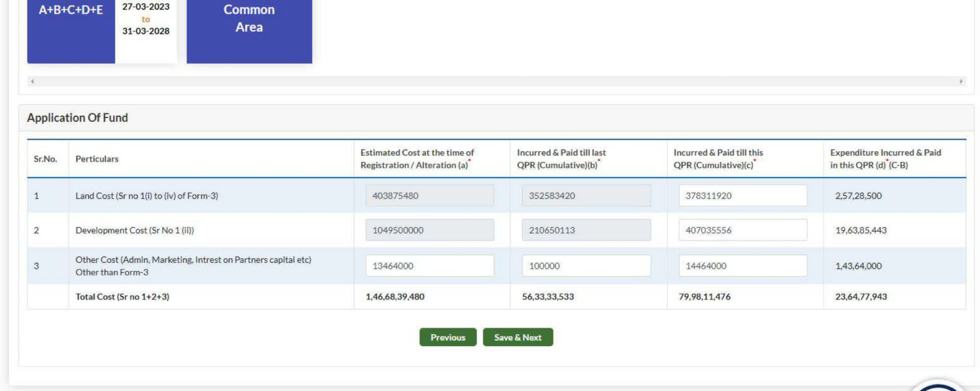980x391 pixels.
Task: Click the right arrow of horizontal scrollbar
Action: 961,81
